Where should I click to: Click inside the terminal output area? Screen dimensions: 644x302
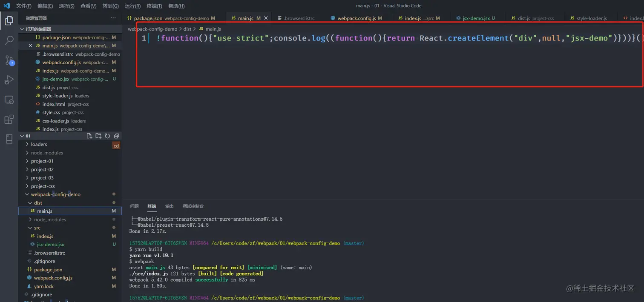point(382,257)
